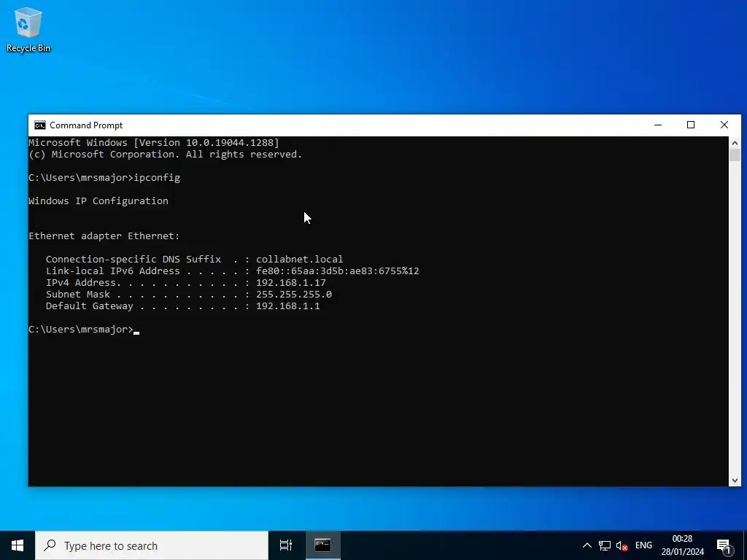747x560 pixels.
Task: Click the Type here to search box
Action: [152, 545]
